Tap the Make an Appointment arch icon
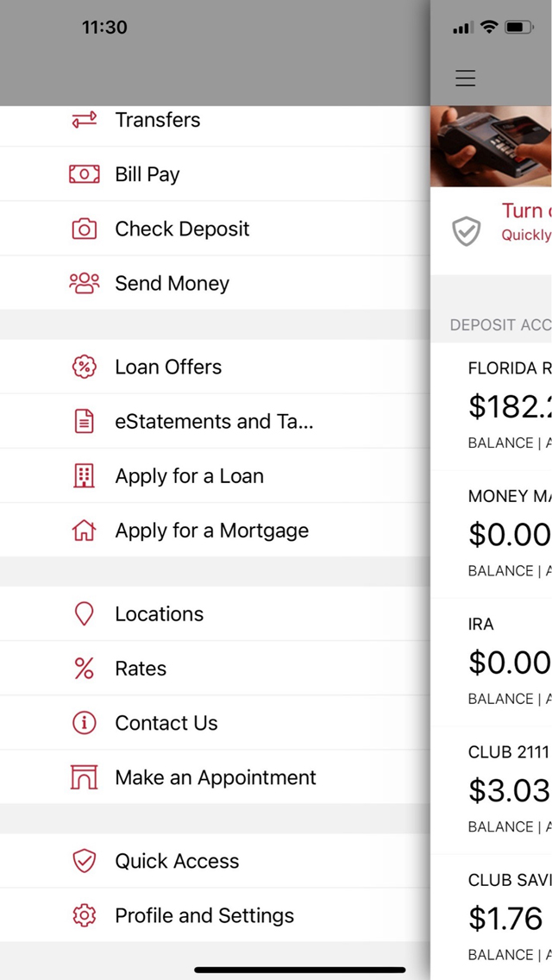This screenshot has width=552, height=980. click(85, 777)
